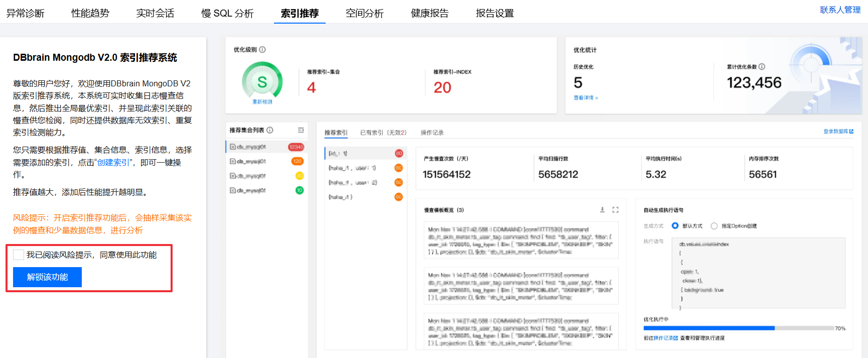868x358 pixels.
Task: Click the 70% optimization progress bar
Action: 738,328
